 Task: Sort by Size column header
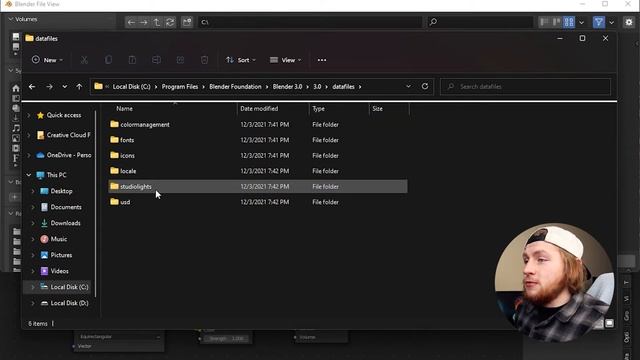click(378, 109)
